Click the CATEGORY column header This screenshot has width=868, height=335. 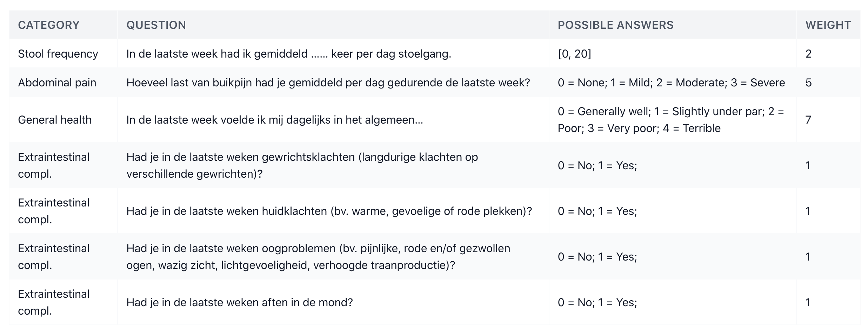click(49, 25)
